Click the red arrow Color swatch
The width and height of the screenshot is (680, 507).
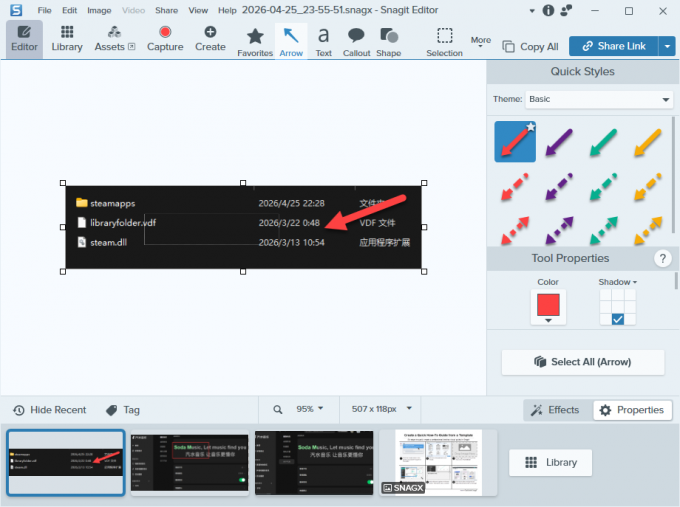tap(548, 304)
